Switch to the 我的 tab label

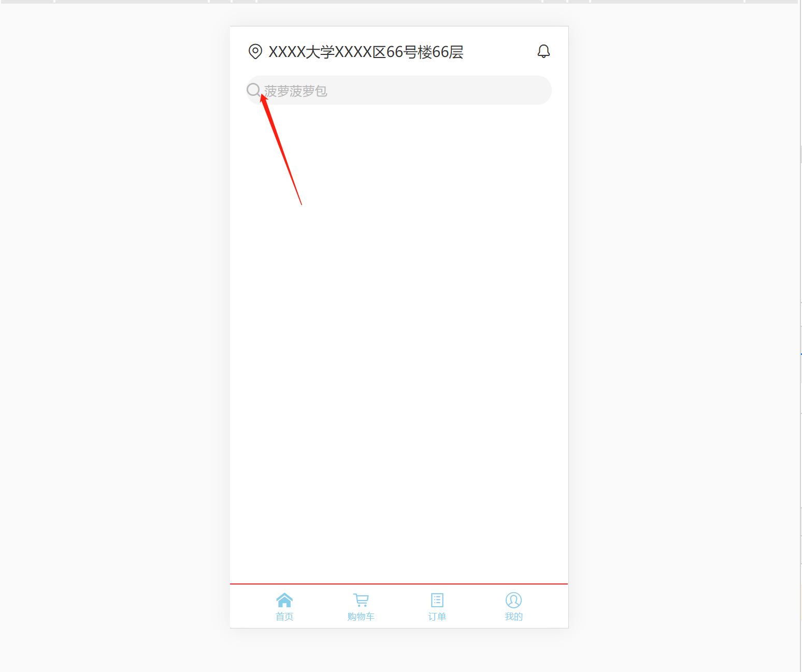coord(513,617)
